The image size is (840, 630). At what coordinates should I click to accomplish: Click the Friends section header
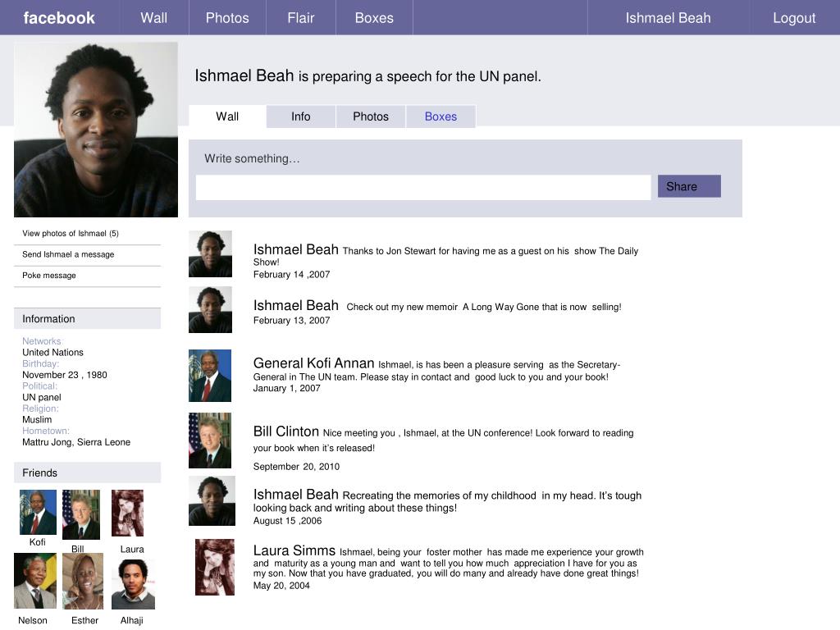click(87, 472)
